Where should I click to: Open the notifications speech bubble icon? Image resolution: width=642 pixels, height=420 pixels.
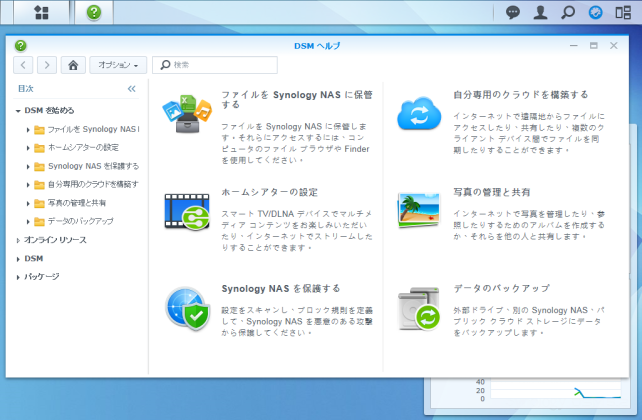(x=513, y=12)
